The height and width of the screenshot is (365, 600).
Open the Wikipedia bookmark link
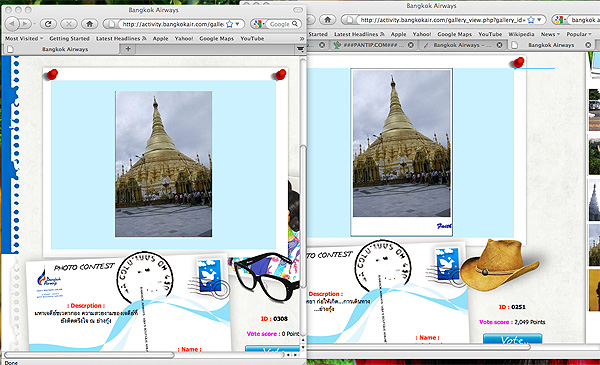point(521,34)
